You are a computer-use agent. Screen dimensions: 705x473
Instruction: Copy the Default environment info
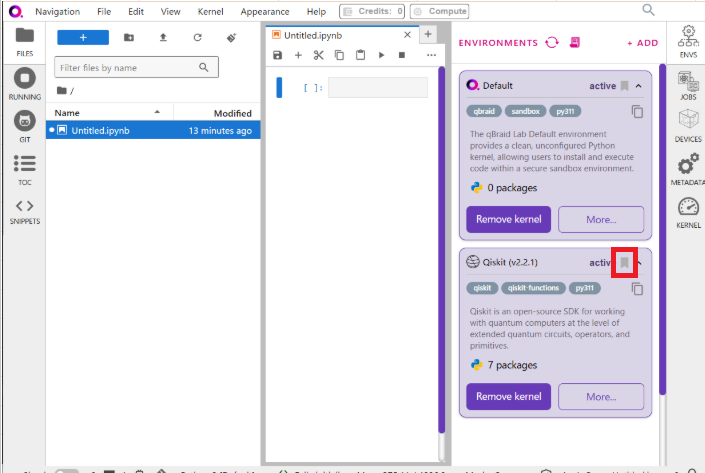tap(637, 112)
